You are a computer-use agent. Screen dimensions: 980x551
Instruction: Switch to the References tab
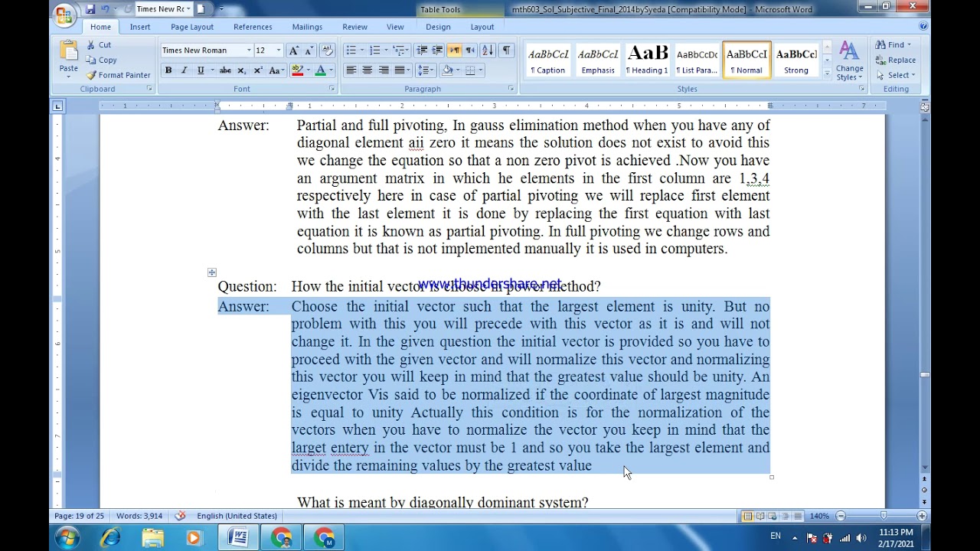tap(253, 27)
